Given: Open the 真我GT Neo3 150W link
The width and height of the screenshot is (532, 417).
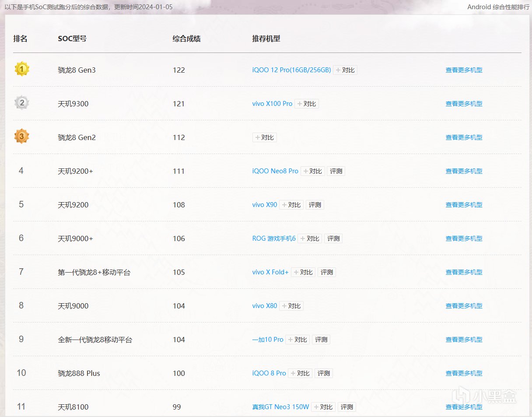Looking at the screenshot, I should [280, 407].
